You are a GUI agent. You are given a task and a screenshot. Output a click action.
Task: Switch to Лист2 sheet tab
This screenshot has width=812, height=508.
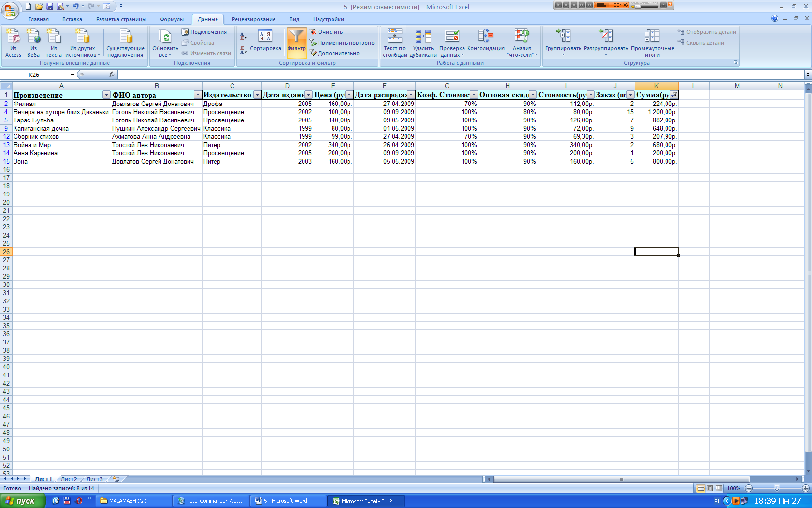click(x=69, y=479)
